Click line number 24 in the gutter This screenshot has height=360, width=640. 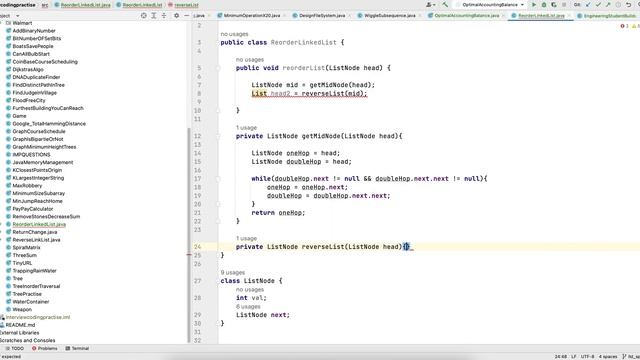coord(198,247)
